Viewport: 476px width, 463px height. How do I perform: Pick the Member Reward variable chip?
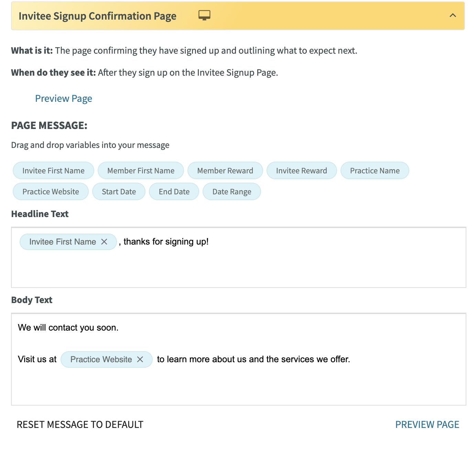tap(225, 171)
